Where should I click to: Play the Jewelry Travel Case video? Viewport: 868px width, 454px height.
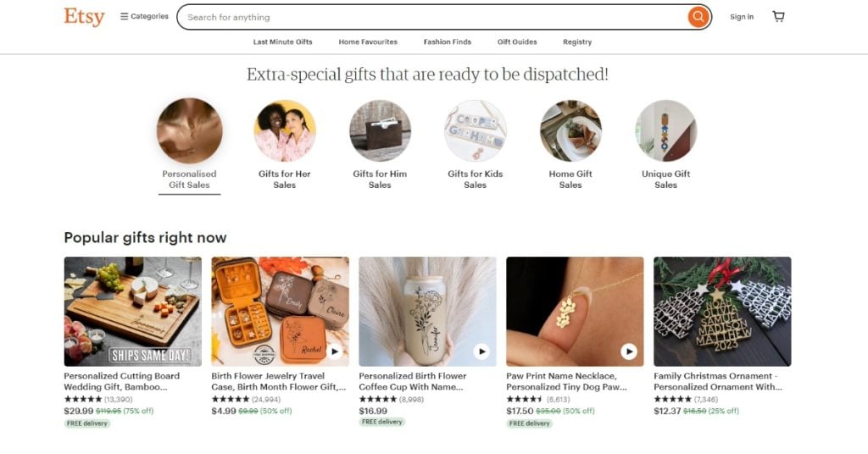point(334,351)
